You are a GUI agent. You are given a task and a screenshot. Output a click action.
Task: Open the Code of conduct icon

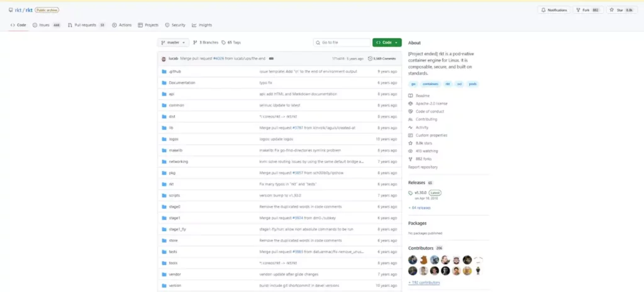coord(410,111)
